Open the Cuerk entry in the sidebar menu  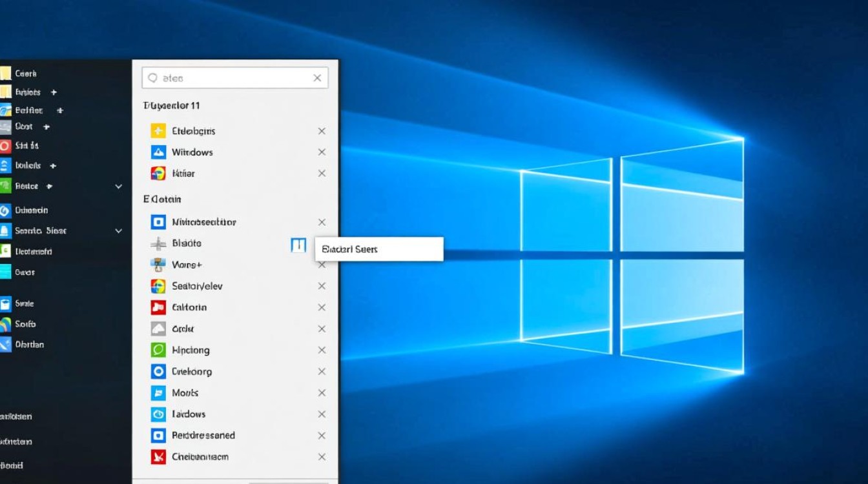tap(26, 73)
